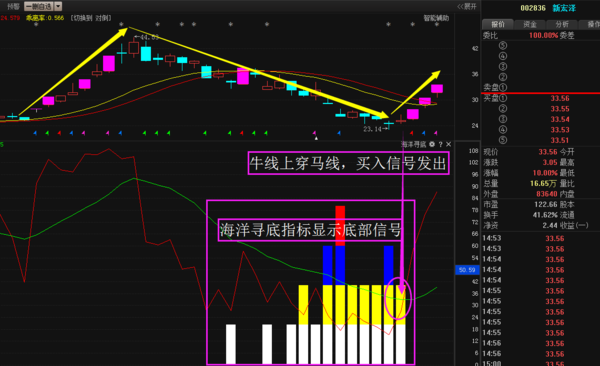This screenshot has height=366, width=600.
Task: Toggle the 智能辅助 smart assist option
Action: tap(436, 18)
